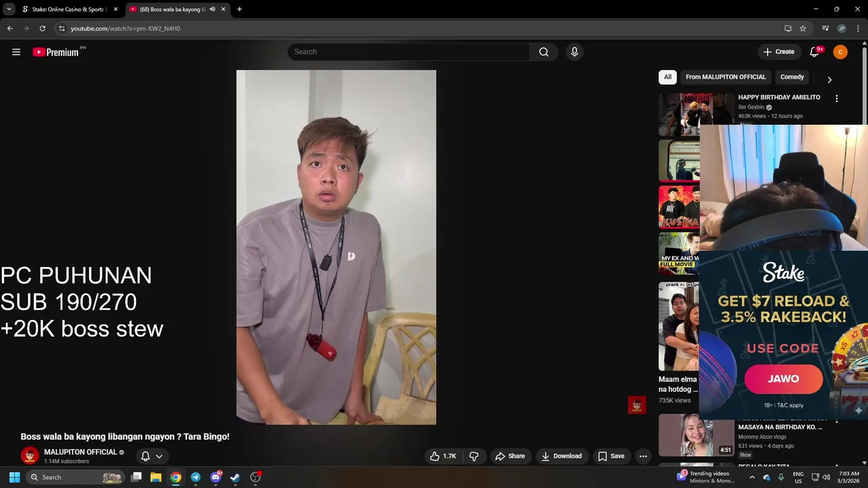Switch ENG US input language
Screen dimensions: 868x488
click(798, 477)
